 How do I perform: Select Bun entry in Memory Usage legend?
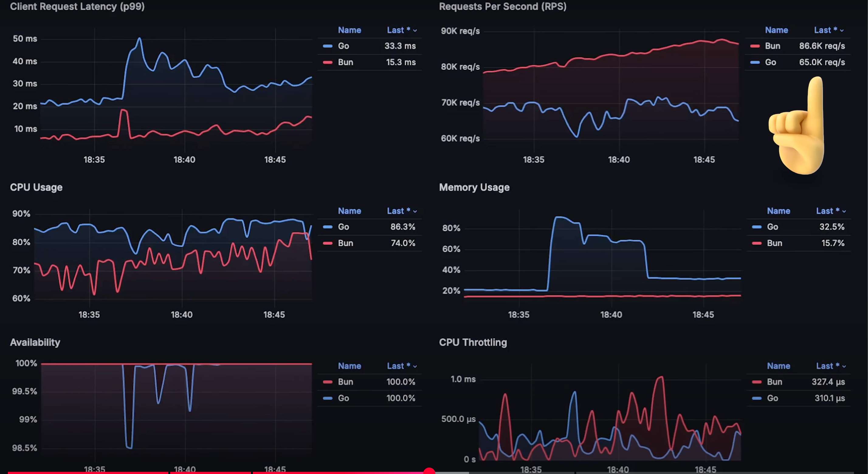tap(774, 243)
